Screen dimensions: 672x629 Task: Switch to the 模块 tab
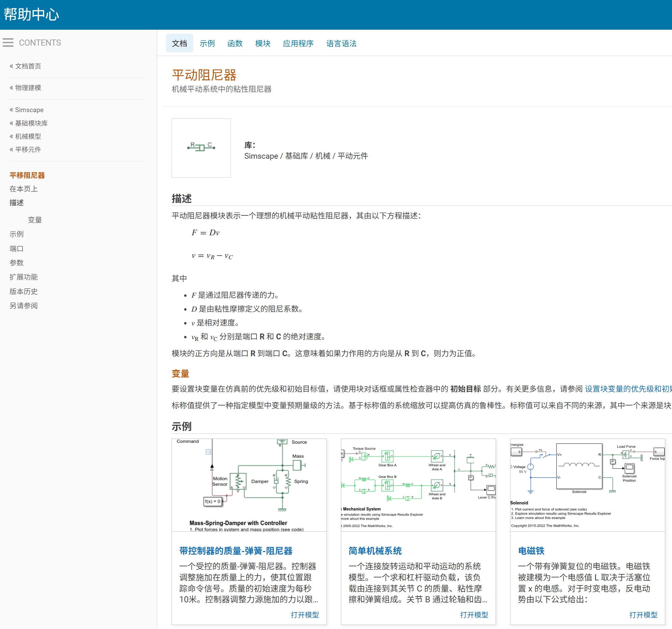[263, 43]
